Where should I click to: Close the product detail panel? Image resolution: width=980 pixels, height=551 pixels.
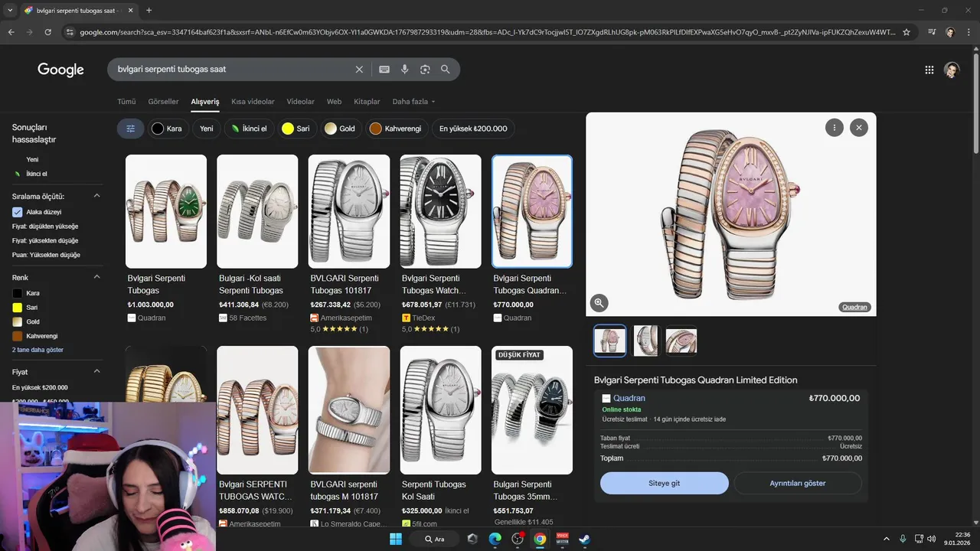[859, 128]
